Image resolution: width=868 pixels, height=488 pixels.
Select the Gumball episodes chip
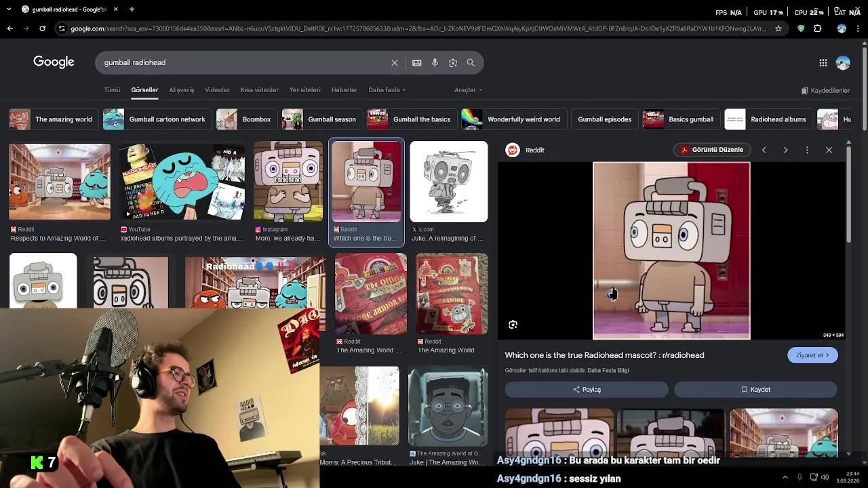(x=604, y=119)
